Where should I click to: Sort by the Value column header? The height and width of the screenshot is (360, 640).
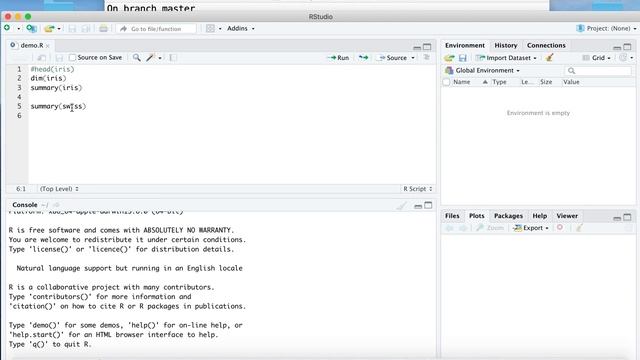pyautogui.click(x=571, y=82)
